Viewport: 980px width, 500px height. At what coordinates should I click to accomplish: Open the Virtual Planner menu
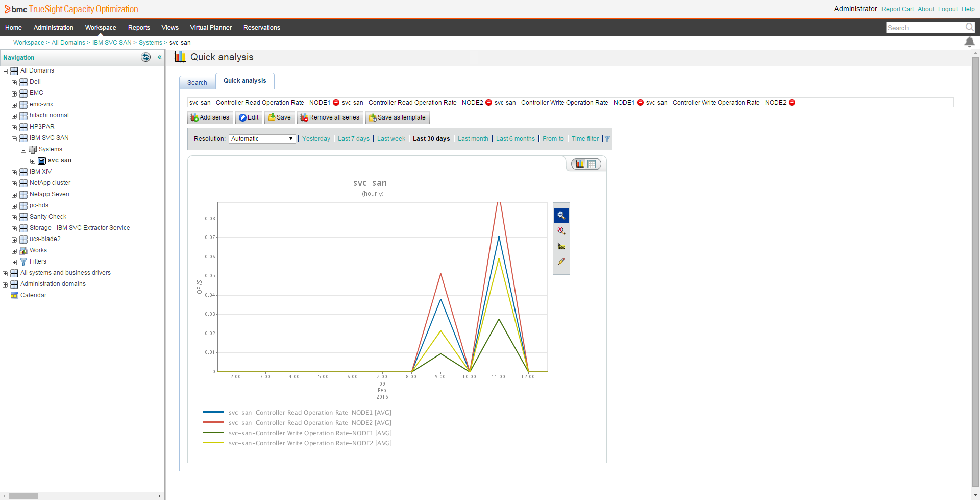pos(211,28)
